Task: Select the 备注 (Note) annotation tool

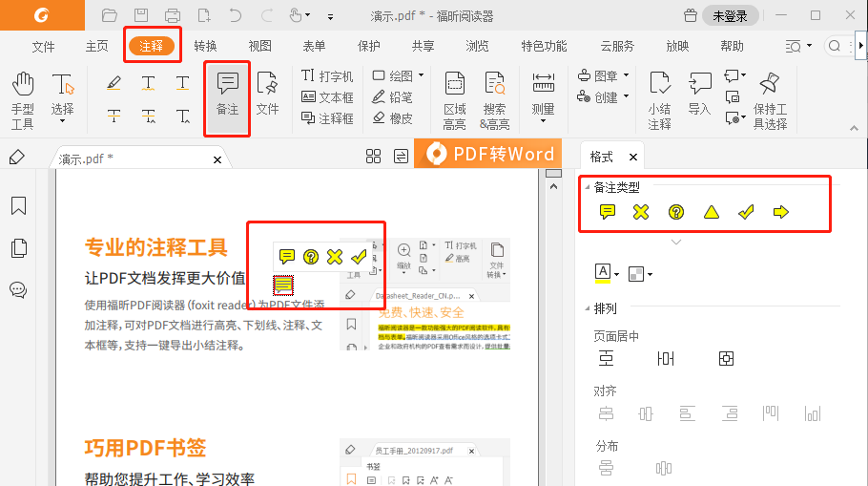Action: tap(227, 96)
